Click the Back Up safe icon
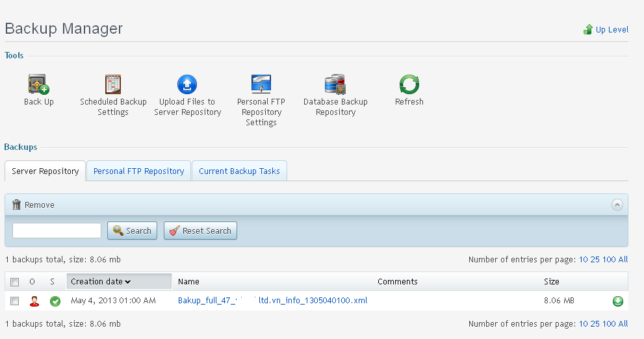 [38, 84]
